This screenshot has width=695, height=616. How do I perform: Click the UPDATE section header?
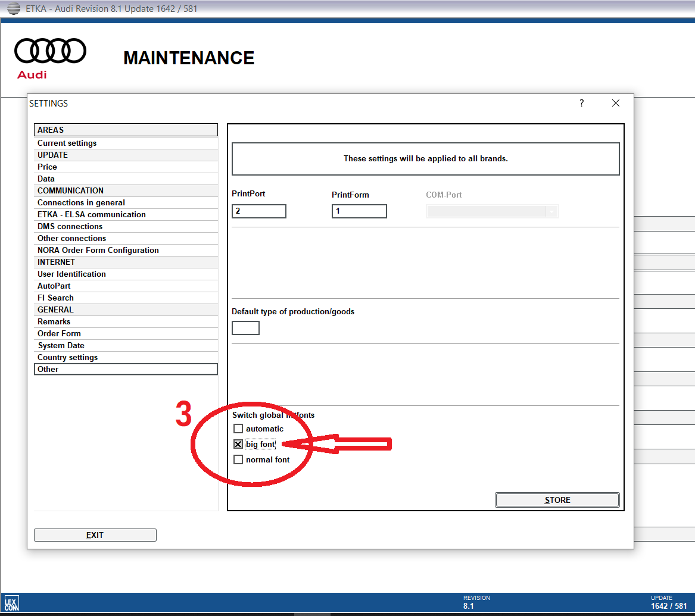click(126, 155)
